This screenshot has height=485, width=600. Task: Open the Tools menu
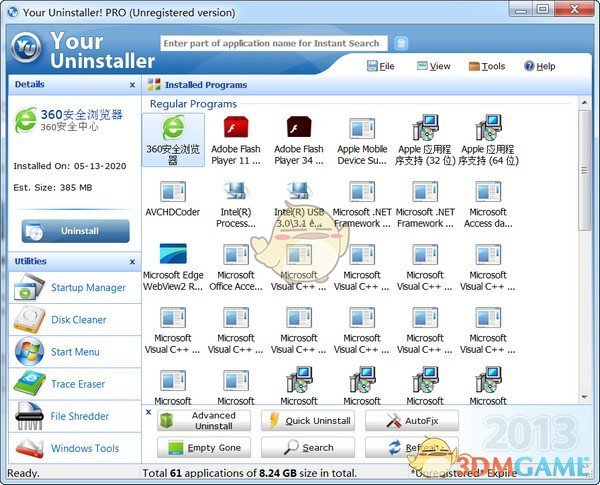[487, 66]
